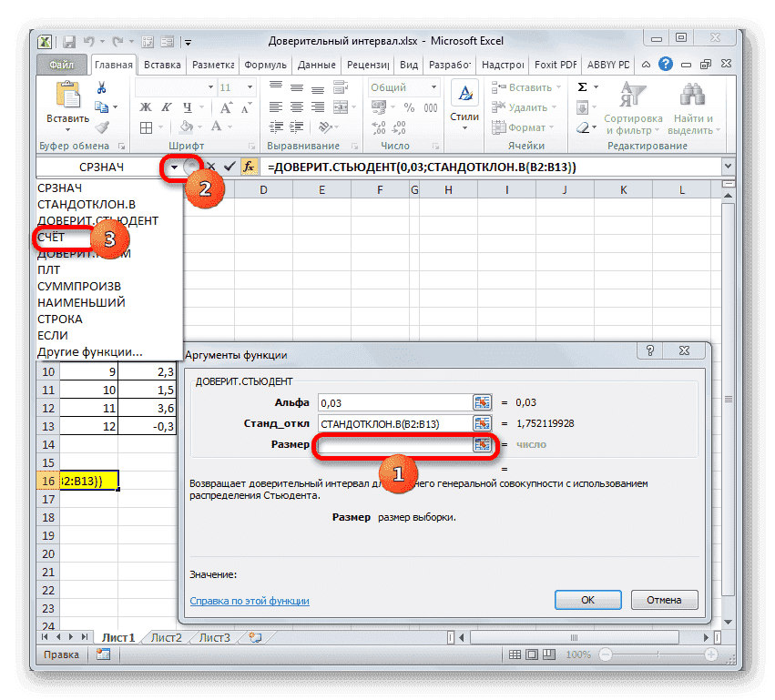This screenshot has width=775, height=700.
Task: Apply fill color with the paint bucket icon
Action: [x=185, y=127]
